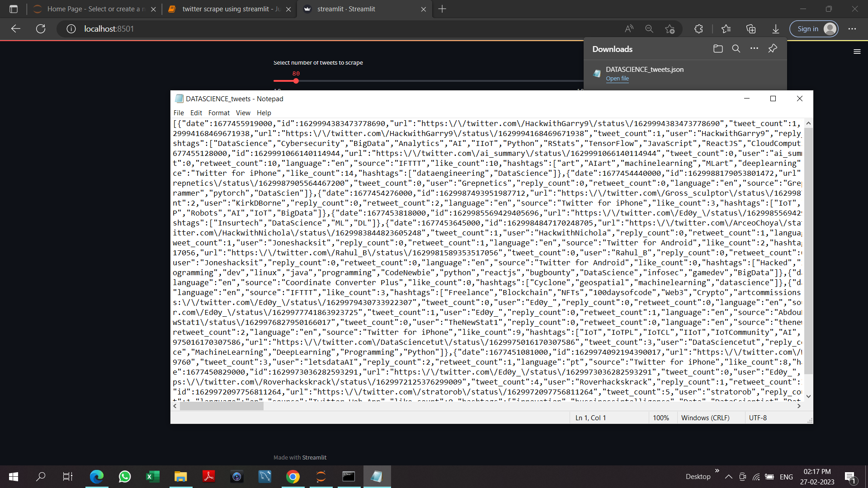Click Notepad's horizontal scrollbar
Screen dimensions: 868x488
click(x=222, y=406)
